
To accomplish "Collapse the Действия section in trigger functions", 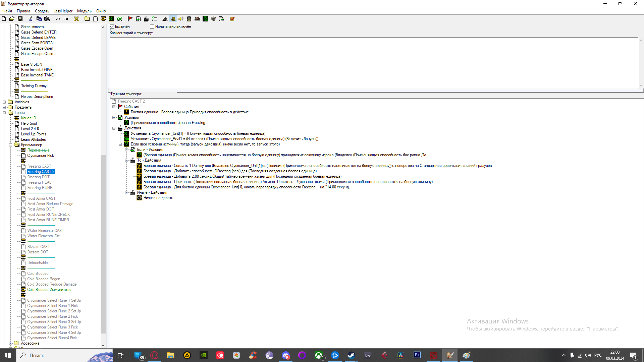I will click(114, 128).
